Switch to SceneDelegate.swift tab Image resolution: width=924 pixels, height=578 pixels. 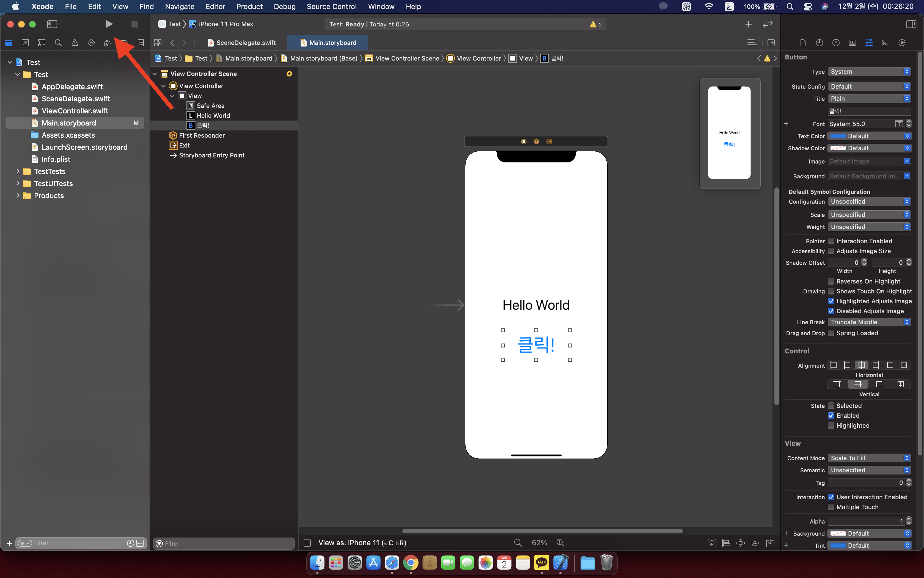[241, 43]
